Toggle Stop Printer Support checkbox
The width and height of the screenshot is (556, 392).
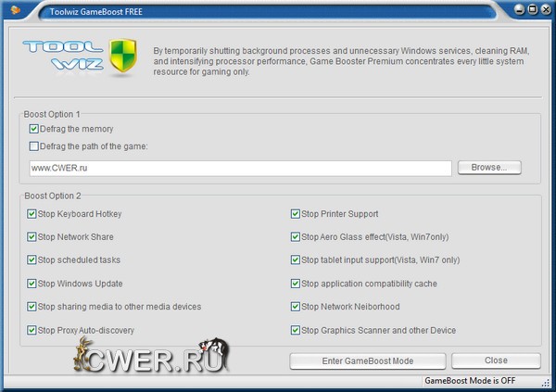pyautogui.click(x=296, y=214)
